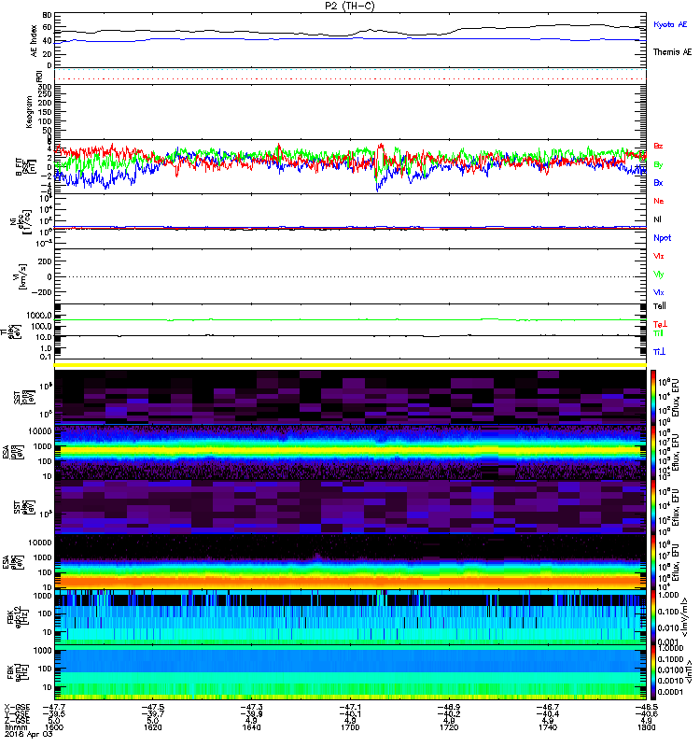The image size is (700, 747).
Task: Click the plot title P2 (TH-C)
Action: tap(349, 6)
